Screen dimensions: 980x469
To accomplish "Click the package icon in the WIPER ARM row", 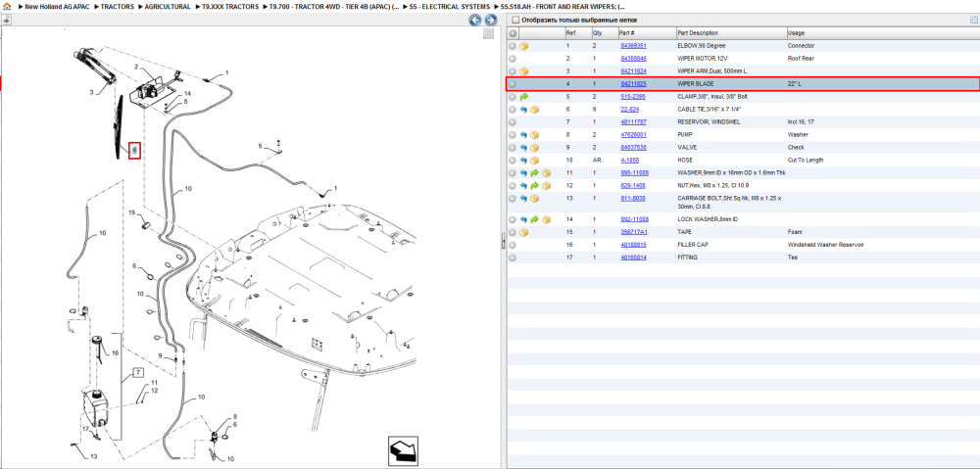I will pos(523,71).
